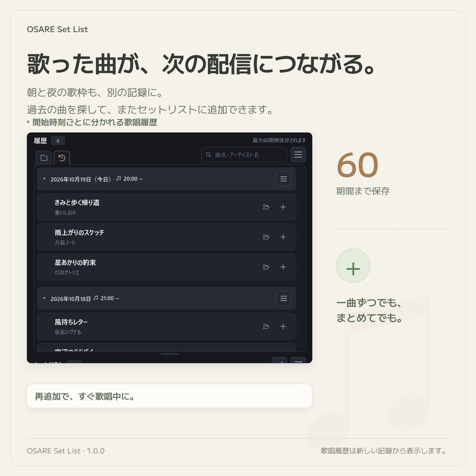This screenshot has height=476, width=476.
Task: Collapse the 2026年10月18日 history group
Action: 44,298
